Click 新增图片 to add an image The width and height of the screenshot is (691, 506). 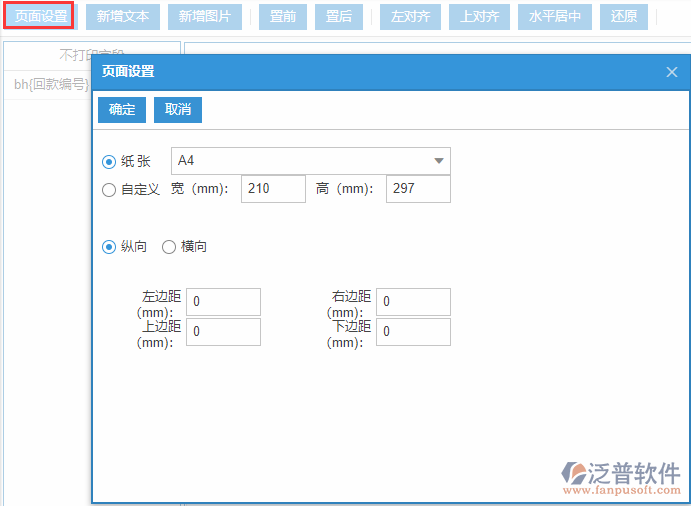[x=204, y=17]
